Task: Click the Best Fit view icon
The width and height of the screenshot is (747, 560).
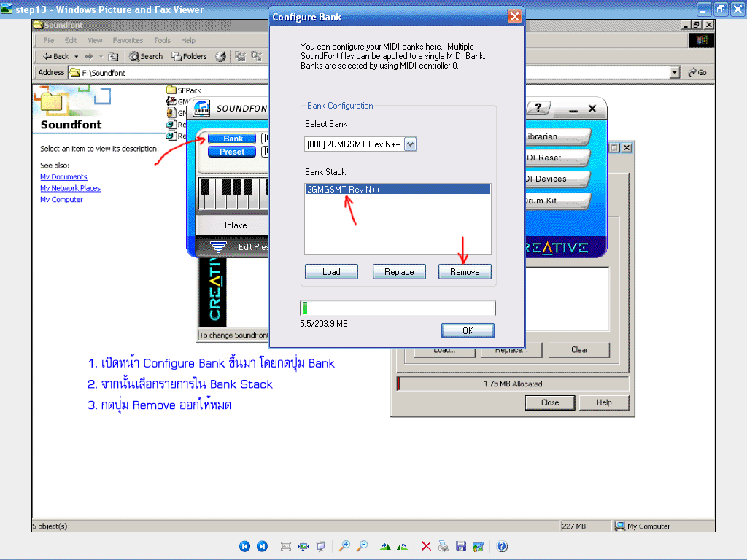Action: (x=286, y=546)
